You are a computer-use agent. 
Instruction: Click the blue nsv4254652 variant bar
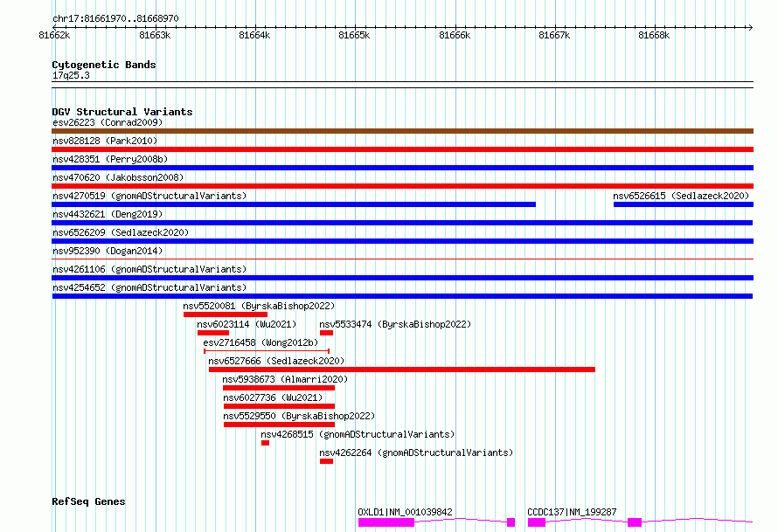coord(402,296)
